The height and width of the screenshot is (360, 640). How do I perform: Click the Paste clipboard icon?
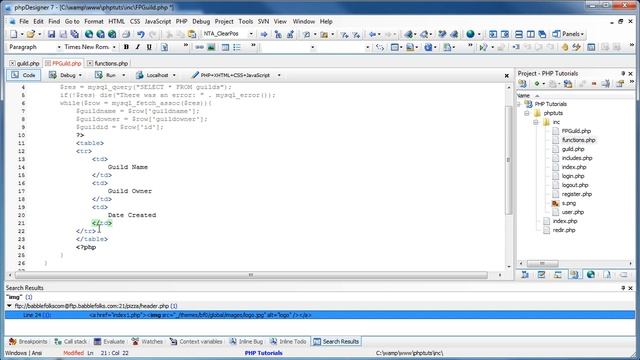coord(191,34)
